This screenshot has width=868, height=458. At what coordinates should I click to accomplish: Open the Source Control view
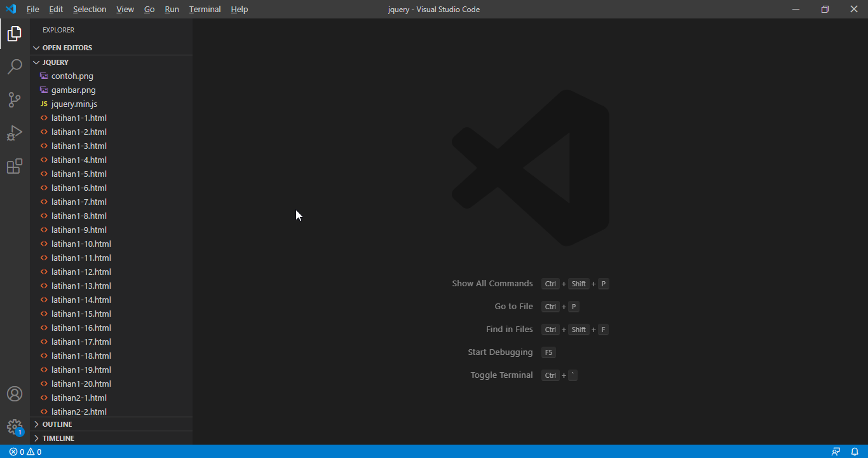point(15,100)
